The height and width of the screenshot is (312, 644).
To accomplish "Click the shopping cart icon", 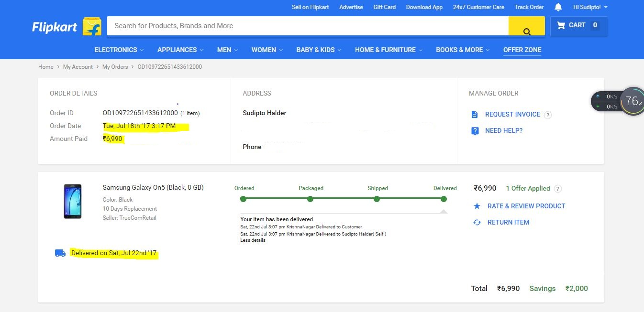I will (561, 25).
